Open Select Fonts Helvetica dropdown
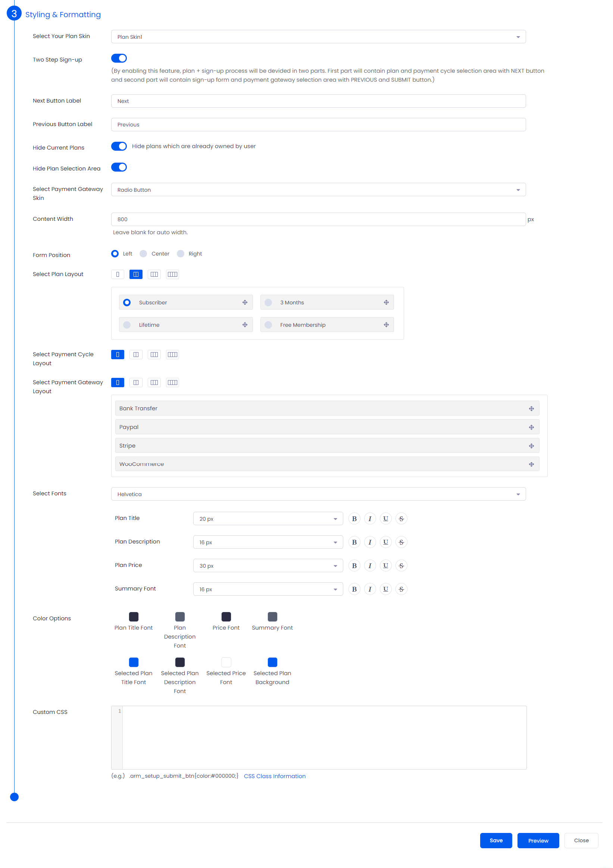The image size is (613, 868). pos(318,494)
